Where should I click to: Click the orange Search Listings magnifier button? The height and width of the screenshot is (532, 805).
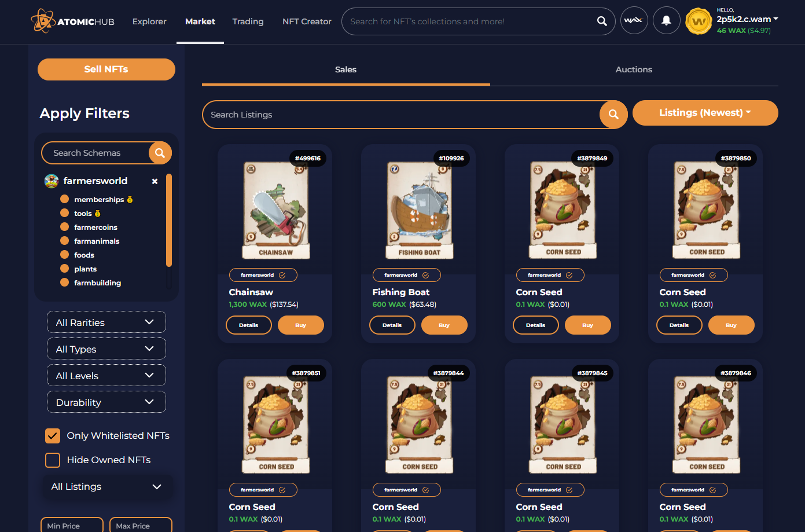coord(613,115)
